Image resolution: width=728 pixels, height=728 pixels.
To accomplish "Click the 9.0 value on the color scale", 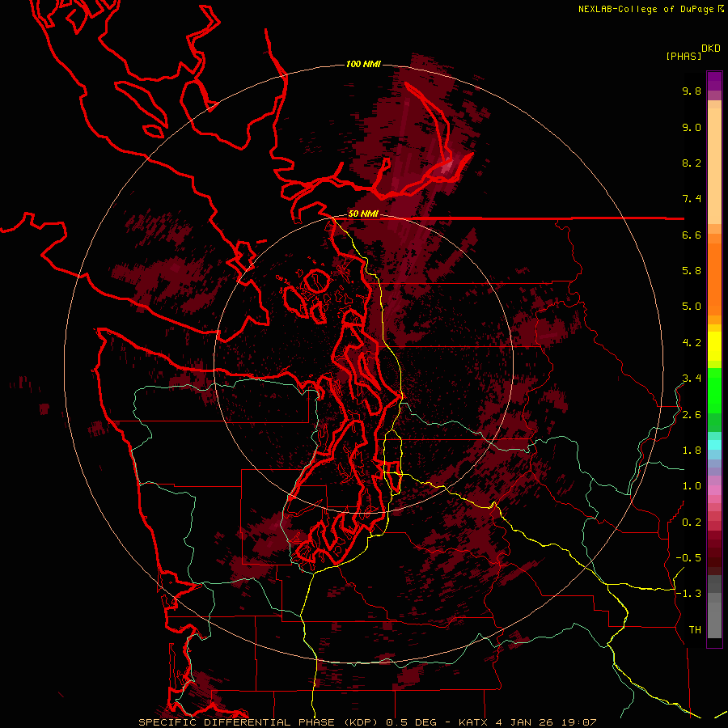I will tap(692, 127).
